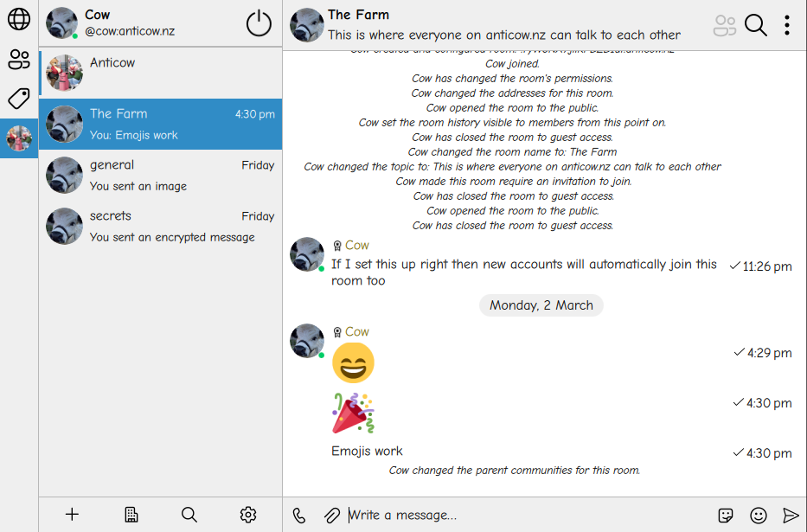This screenshot has height=532, width=807.
Task: Open settings gear icon
Action: pyautogui.click(x=248, y=515)
